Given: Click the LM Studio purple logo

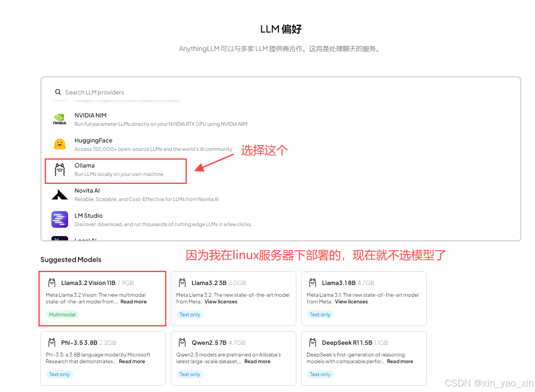Looking at the screenshot, I should [60, 219].
